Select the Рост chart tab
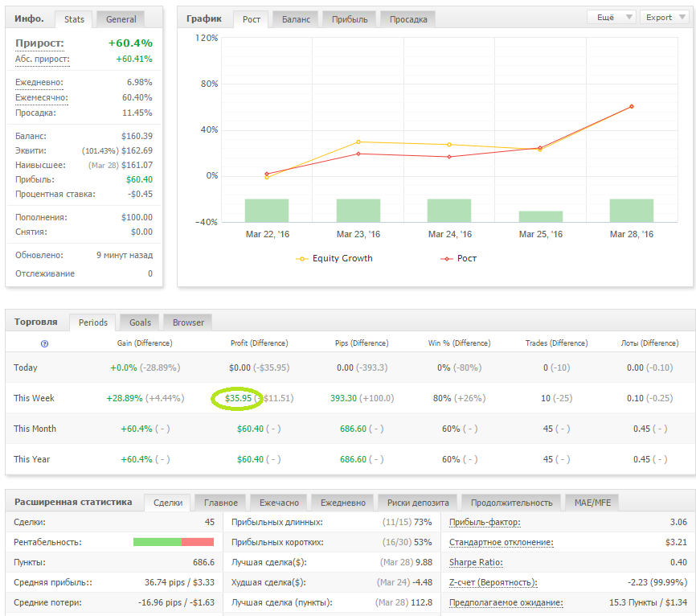The image size is (696, 616). point(252,19)
